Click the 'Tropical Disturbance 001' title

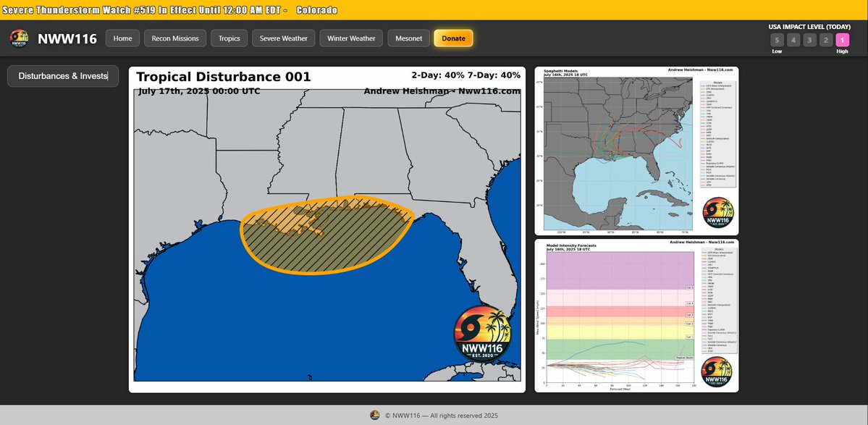pyautogui.click(x=224, y=77)
